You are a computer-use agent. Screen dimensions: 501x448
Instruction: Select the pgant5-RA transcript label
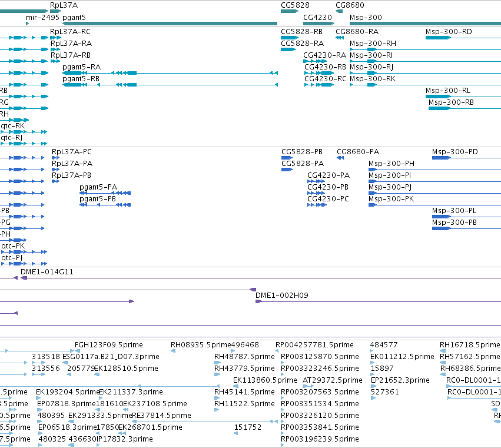81,67
